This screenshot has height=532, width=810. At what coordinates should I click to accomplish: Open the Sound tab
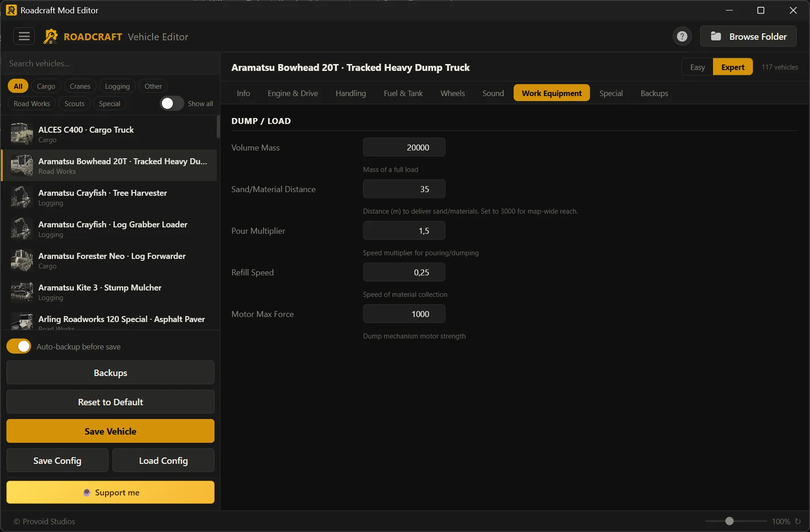[493, 93]
